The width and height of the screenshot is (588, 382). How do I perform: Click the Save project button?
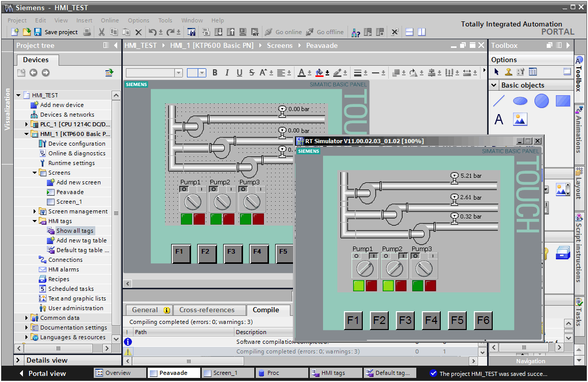pyautogui.click(x=56, y=32)
